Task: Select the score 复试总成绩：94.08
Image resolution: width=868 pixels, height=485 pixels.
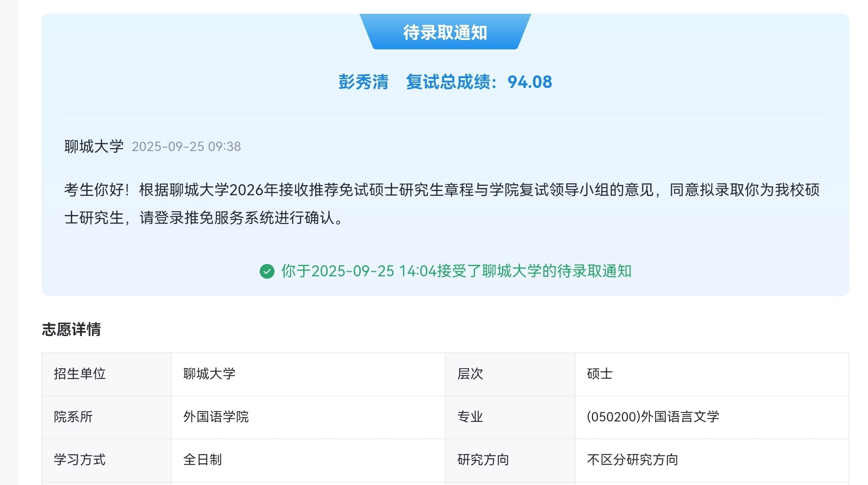Action: click(x=479, y=82)
